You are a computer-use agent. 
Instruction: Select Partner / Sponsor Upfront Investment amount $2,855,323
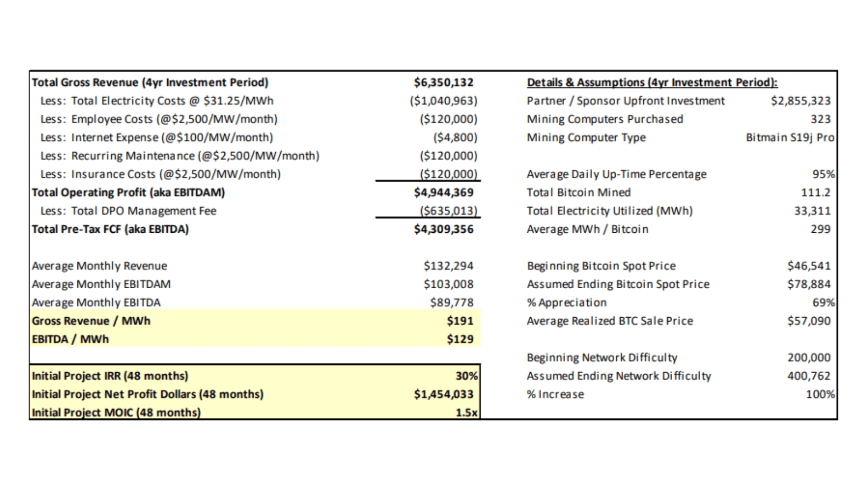[x=800, y=101]
